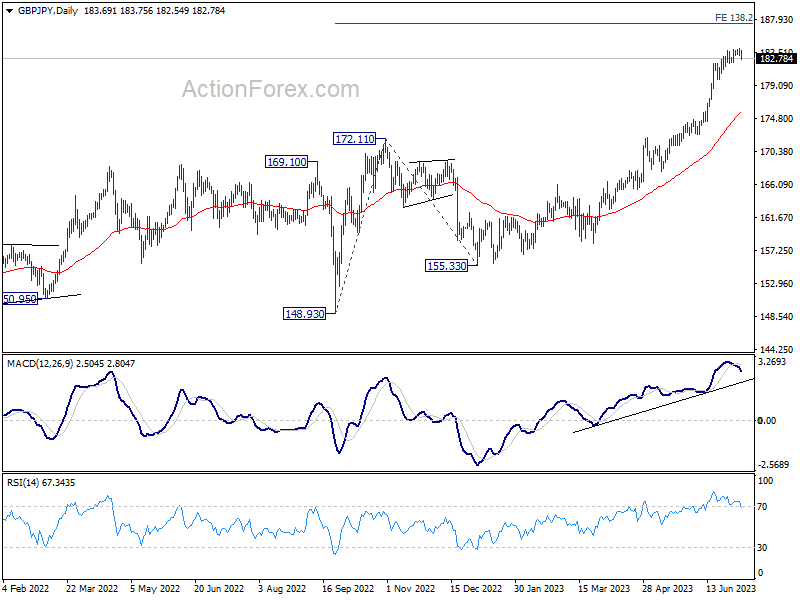Click the 13 Jun 2023 date marker
Viewport: 800px width, 600px height.
pyautogui.click(x=731, y=589)
